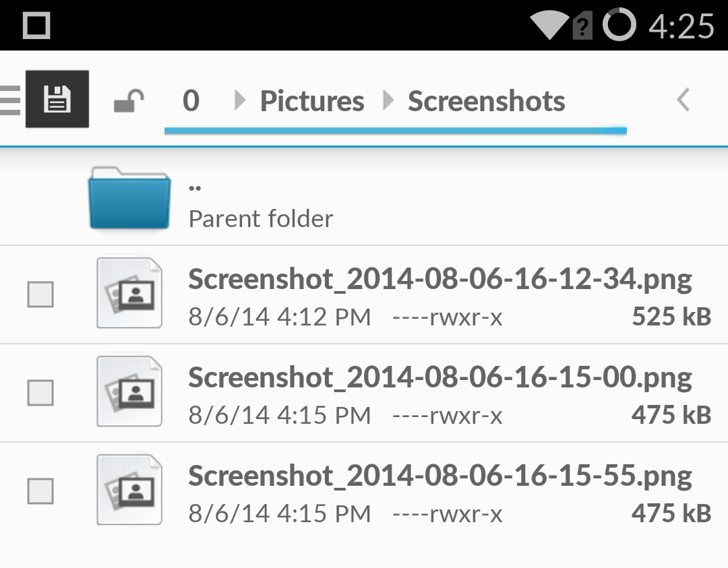Image resolution: width=728 pixels, height=568 pixels.
Task: Expand the panel with the left chevron
Action: pos(683,100)
